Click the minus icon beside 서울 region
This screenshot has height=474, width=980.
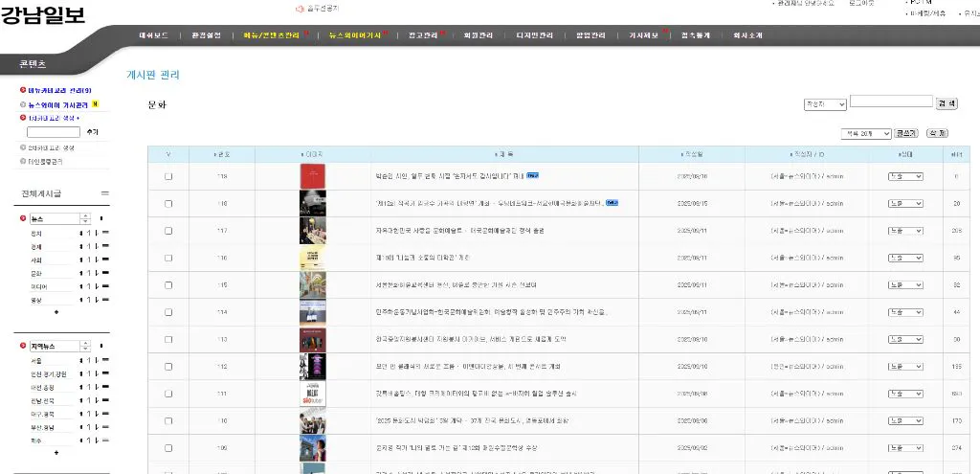tap(105, 360)
